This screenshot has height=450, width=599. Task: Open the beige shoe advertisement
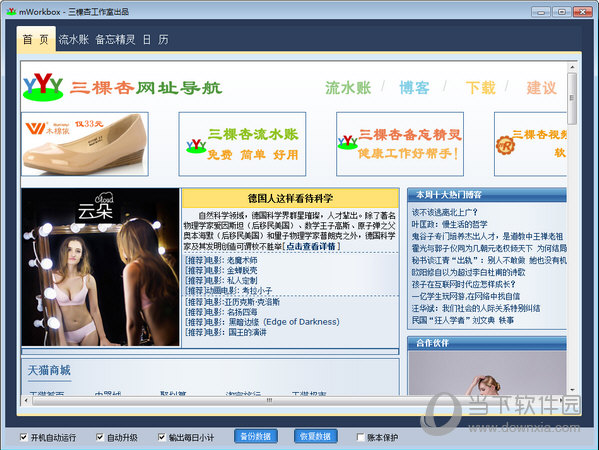(x=85, y=144)
